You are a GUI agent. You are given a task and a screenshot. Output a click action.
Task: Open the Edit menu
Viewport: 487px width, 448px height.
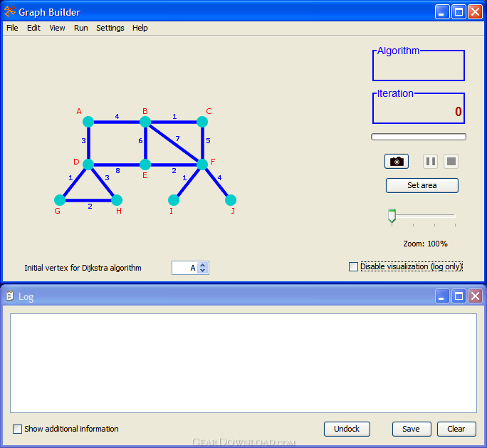(x=33, y=28)
